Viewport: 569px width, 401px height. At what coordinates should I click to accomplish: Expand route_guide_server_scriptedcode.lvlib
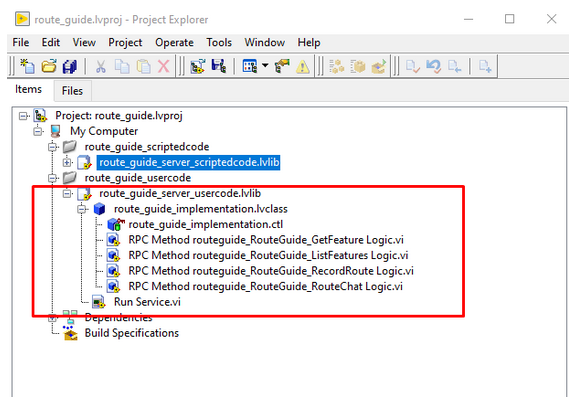(67, 162)
